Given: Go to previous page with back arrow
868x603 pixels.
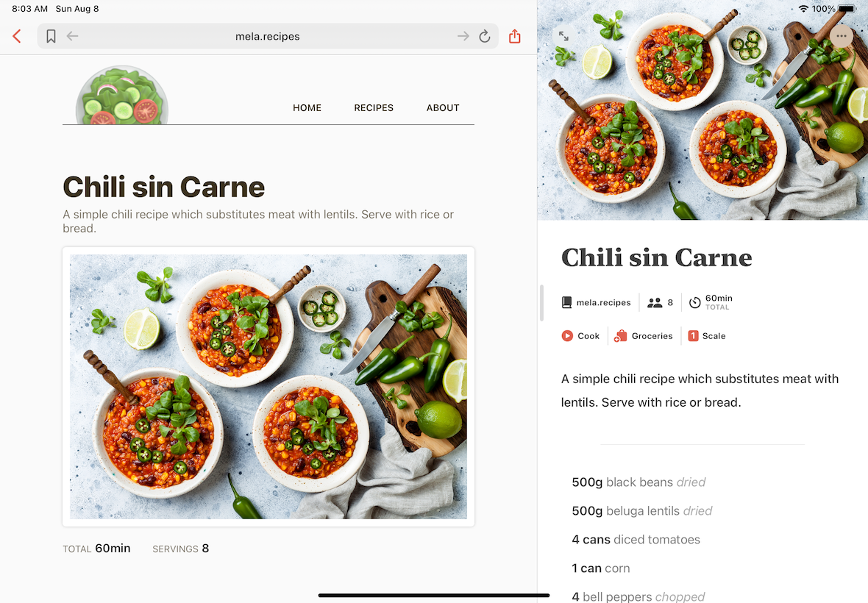Looking at the screenshot, I should 73,37.
